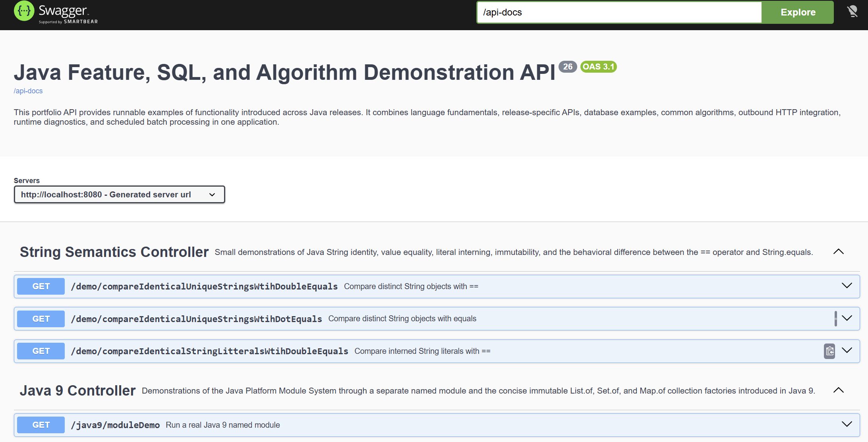
Task: Click the Explore button
Action: [798, 12]
